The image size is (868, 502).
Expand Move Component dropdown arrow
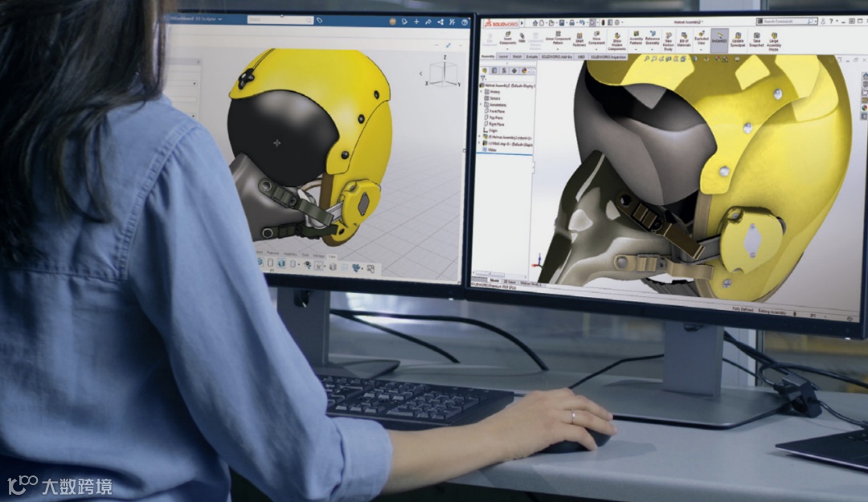tap(596, 49)
